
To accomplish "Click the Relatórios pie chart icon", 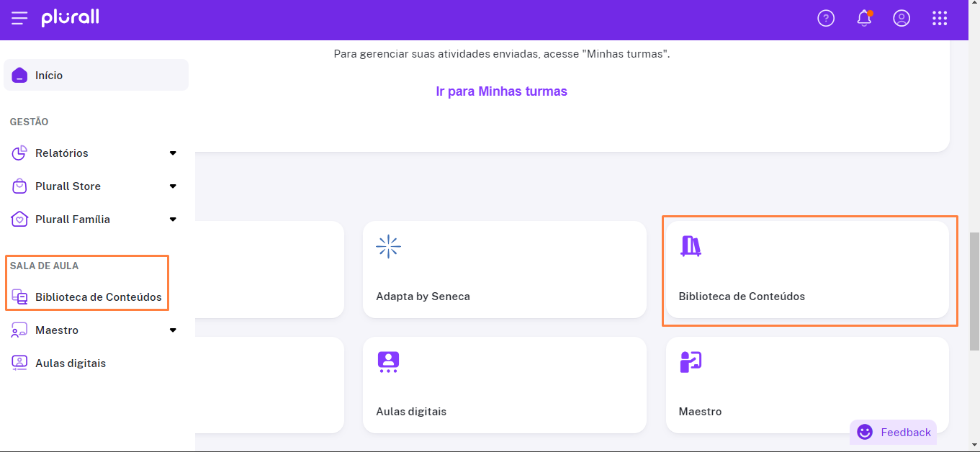I will [20, 153].
